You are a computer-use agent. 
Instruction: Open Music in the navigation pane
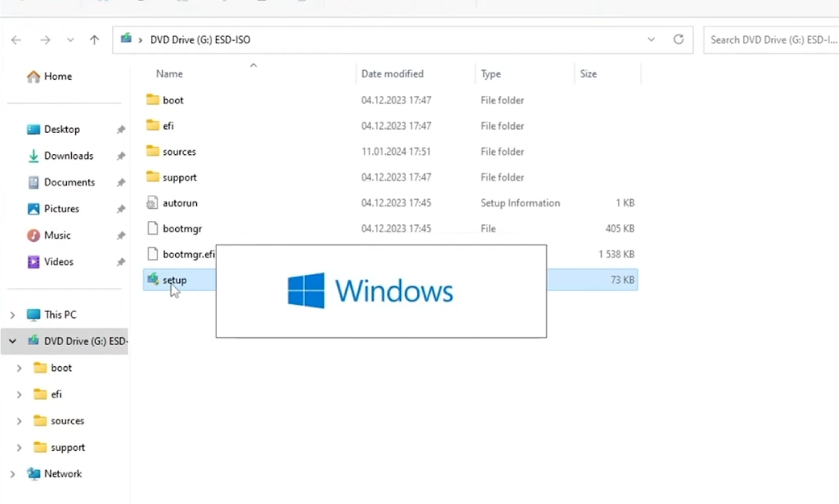(x=57, y=235)
